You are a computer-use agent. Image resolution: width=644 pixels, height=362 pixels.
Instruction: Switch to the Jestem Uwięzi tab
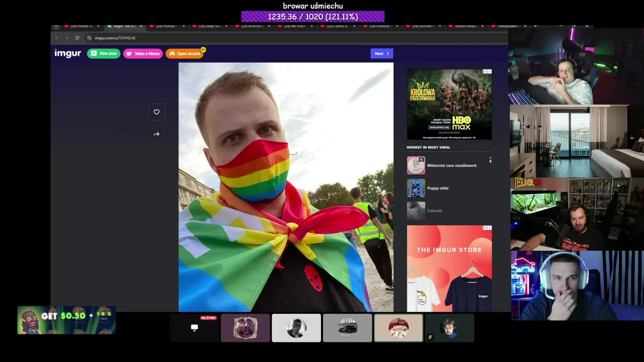465,26
